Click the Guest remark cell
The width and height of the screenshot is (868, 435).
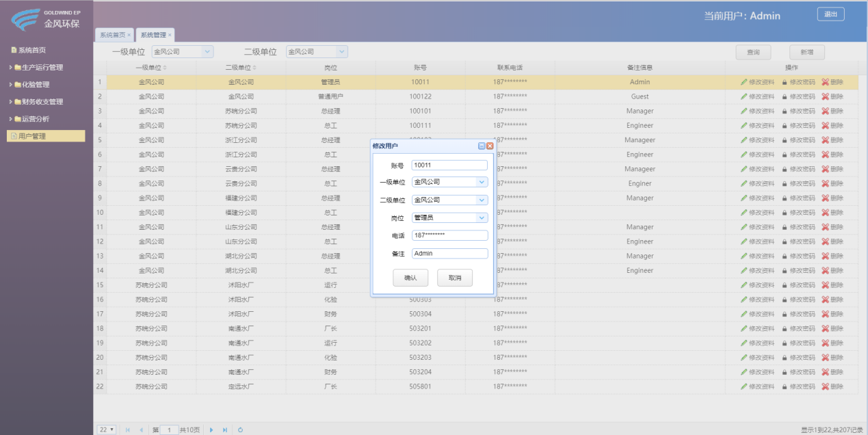(x=640, y=96)
